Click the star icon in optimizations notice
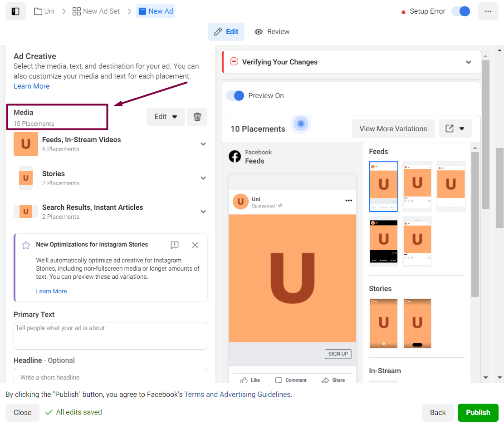504x425 pixels. coord(26,245)
